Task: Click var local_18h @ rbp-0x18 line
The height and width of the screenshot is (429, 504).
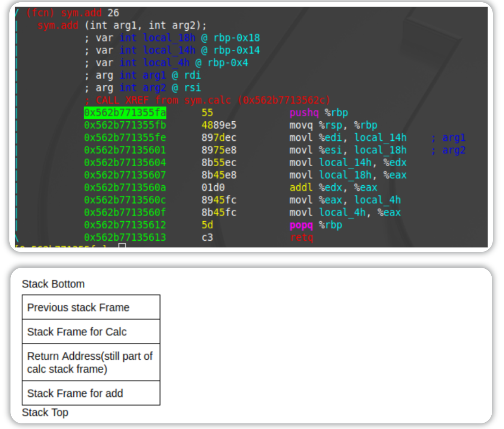Action: [172, 38]
